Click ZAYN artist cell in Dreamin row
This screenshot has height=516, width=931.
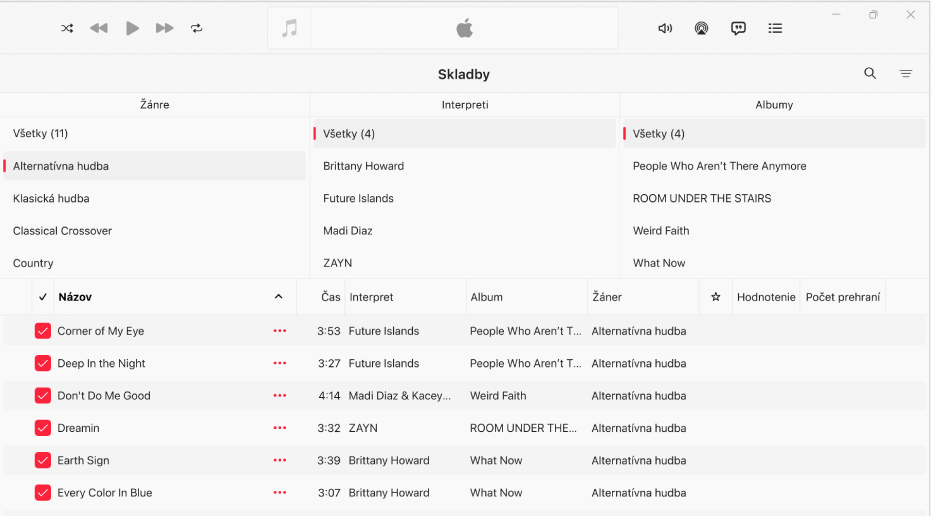[363, 428]
